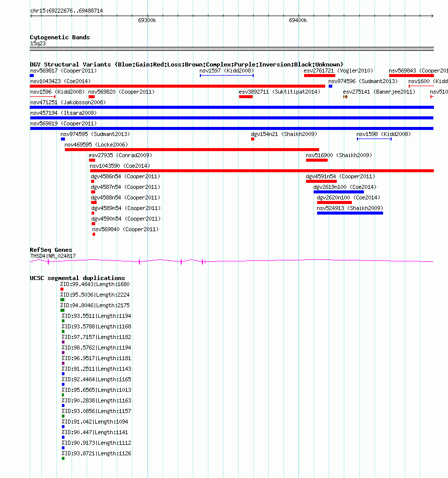Click the 69300k ruler mark

tap(147, 21)
